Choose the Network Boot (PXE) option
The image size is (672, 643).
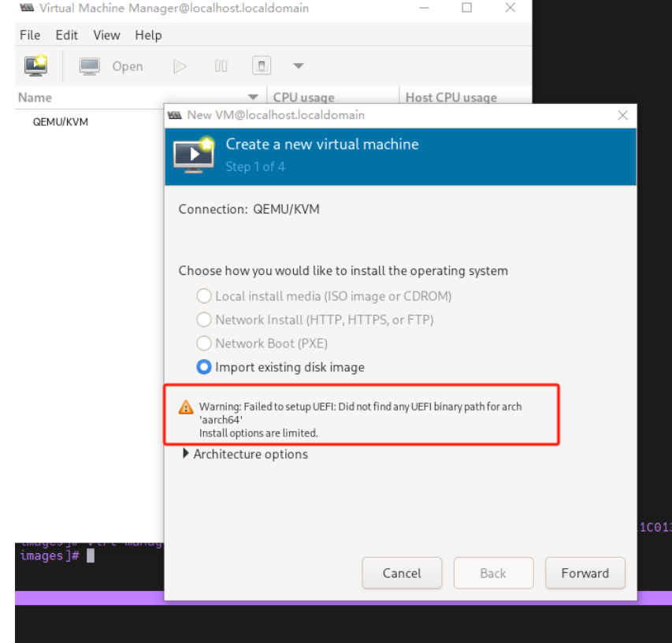[x=204, y=344]
